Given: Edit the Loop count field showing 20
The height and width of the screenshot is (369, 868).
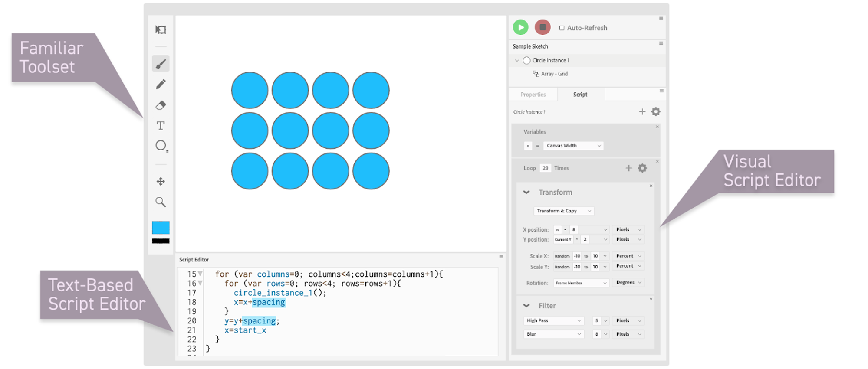Looking at the screenshot, I should (x=546, y=168).
